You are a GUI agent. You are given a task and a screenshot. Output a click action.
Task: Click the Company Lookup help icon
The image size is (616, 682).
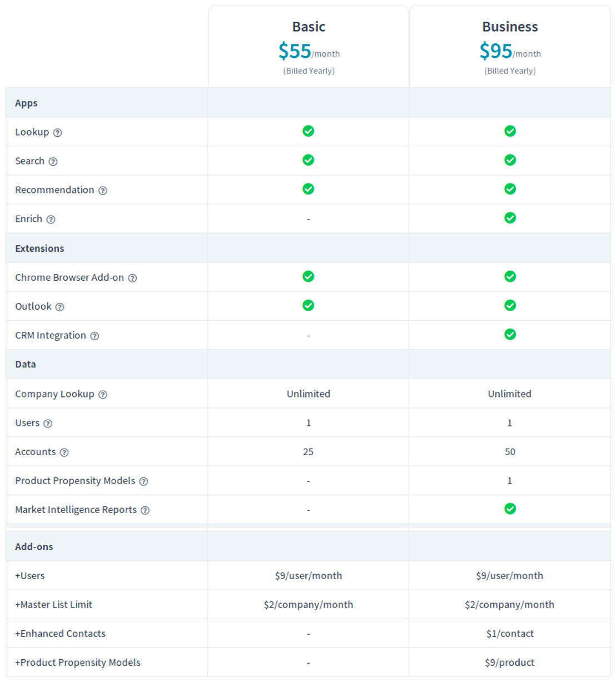[x=103, y=395]
